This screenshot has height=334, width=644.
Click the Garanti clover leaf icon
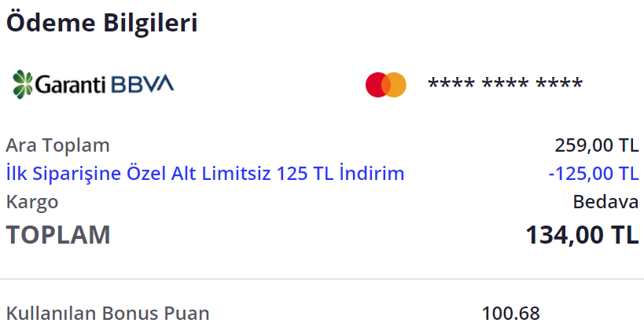[x=24, y=83]
